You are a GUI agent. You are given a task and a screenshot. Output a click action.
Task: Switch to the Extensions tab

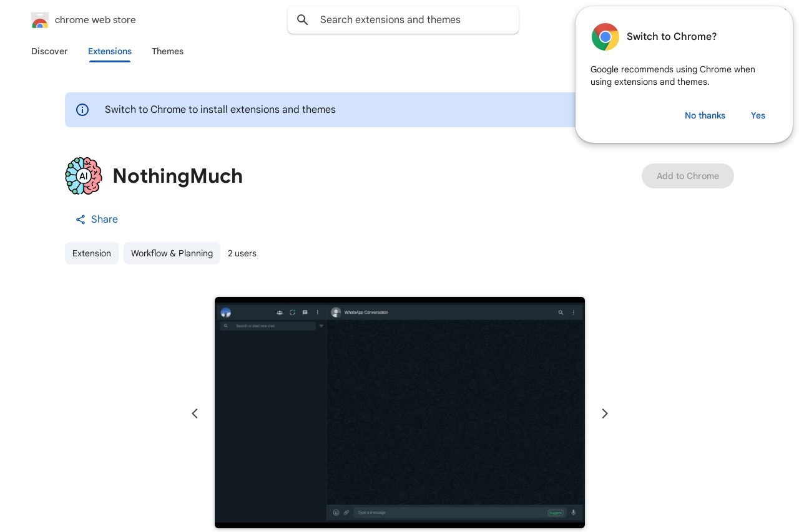click(110, 51)
